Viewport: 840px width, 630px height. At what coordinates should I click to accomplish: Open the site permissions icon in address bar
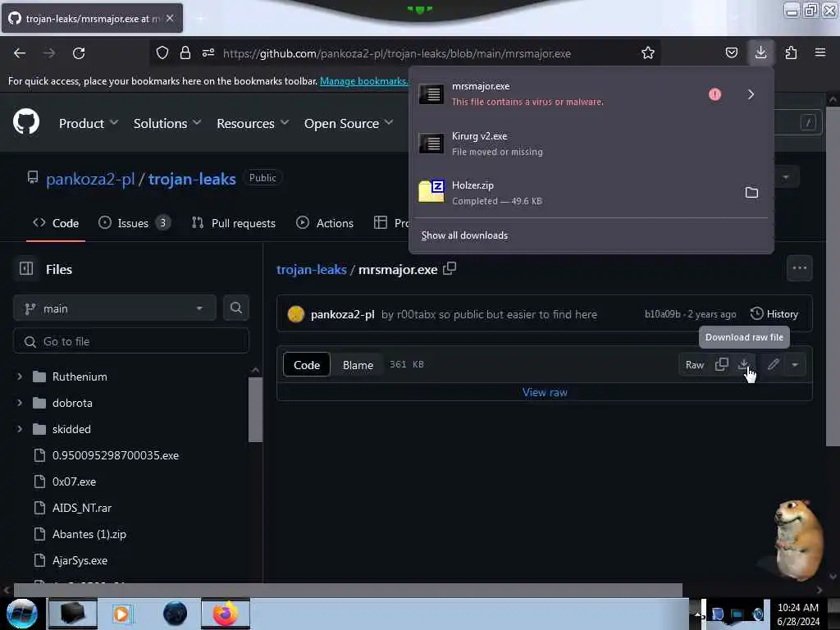point(208,52)
